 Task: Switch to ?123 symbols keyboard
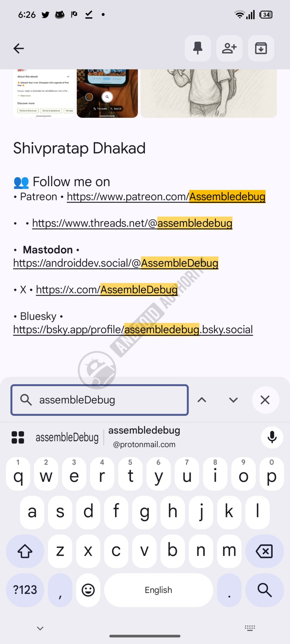coord(25,590)
